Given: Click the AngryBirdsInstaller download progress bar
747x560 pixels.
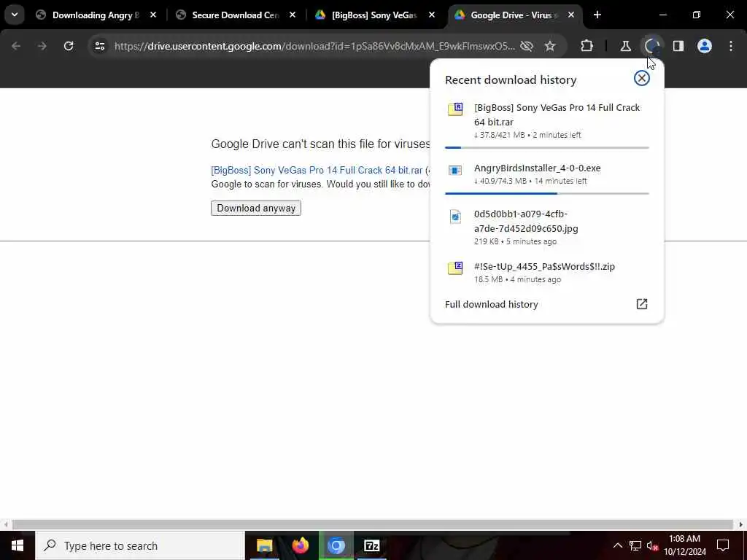Looking at the screenshot, I should [x=547, y=193].
